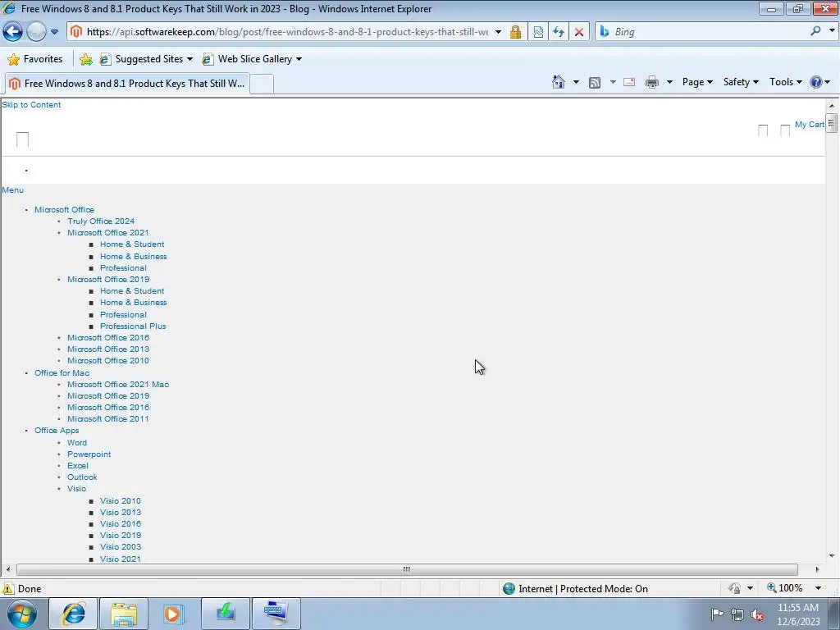Click the muted volume tray icon

[x=757, y=615]
